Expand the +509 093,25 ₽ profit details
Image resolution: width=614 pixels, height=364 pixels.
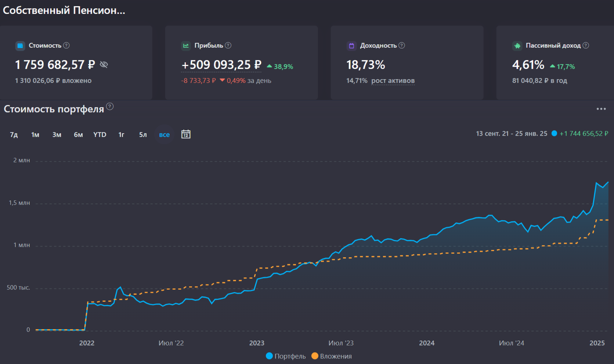[221, 65]
